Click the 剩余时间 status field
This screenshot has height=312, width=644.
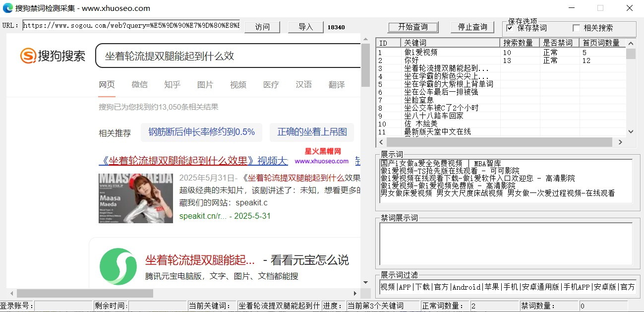coord(157,306)
